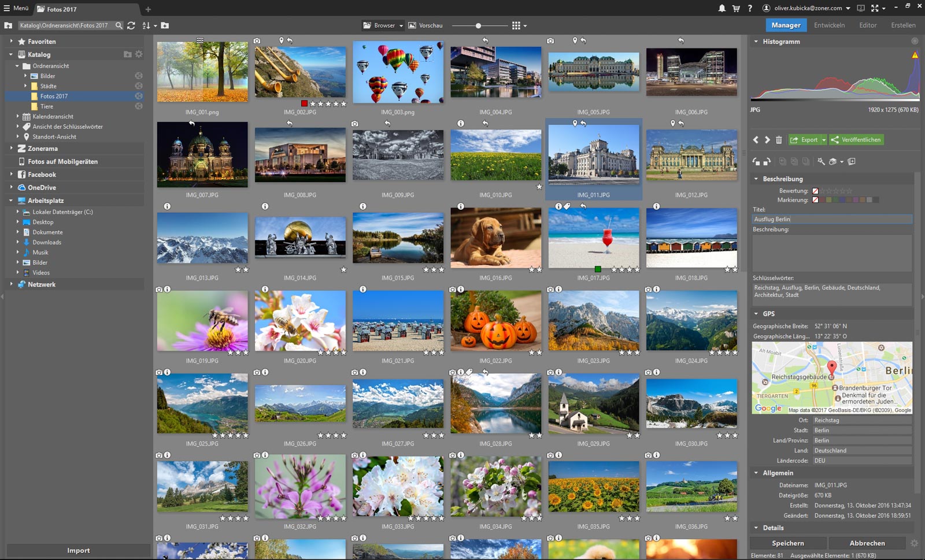Toggle fullscreen with the expand arrows icon

coord(875,8)
